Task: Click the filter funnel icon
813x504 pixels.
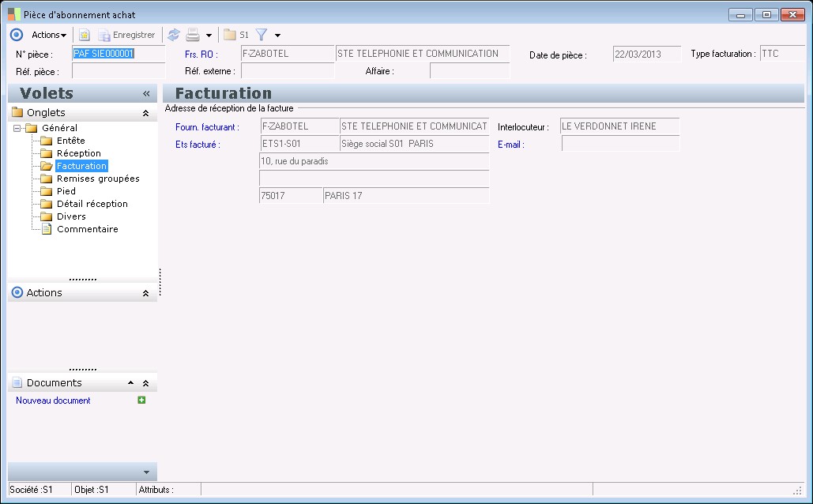Action: 262,35
